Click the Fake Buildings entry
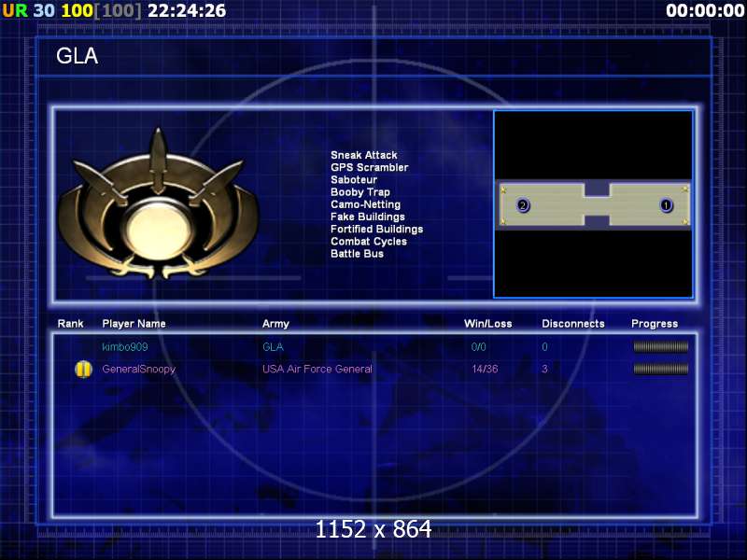 click(x=368, y=217)
